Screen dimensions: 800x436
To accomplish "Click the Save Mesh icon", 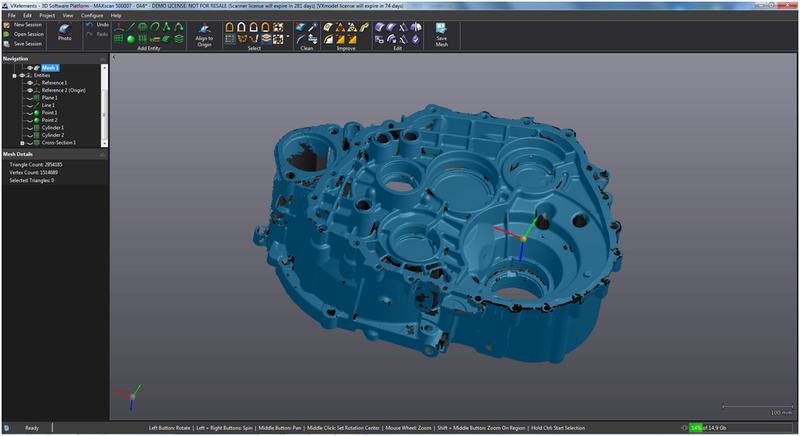I will [440, 28].
